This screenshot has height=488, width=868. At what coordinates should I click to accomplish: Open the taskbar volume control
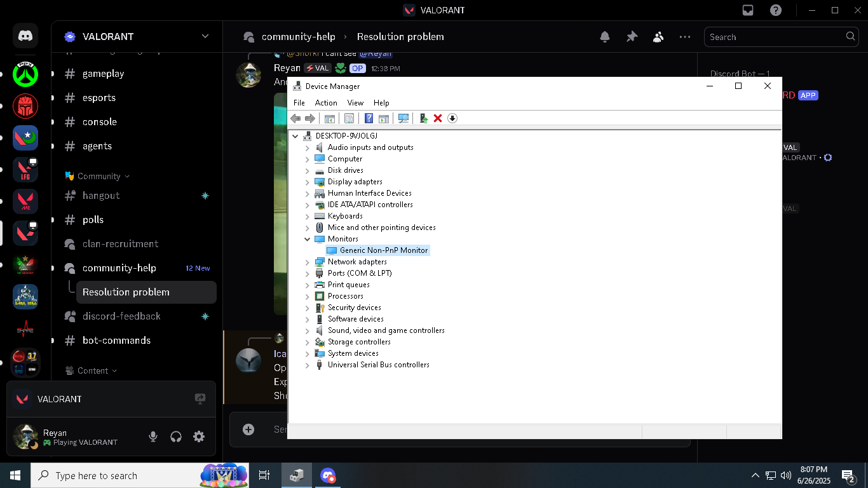[x=786, y=475]
